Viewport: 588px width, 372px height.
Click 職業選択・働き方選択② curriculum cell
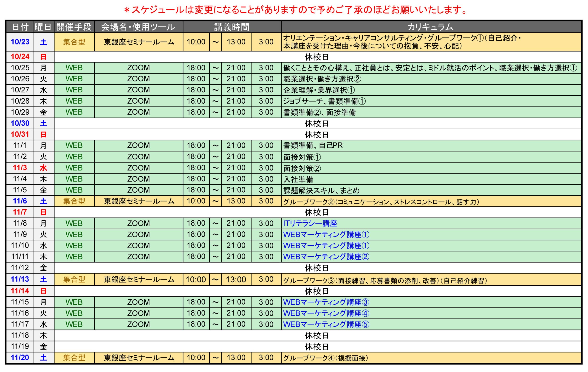(431, 79)
